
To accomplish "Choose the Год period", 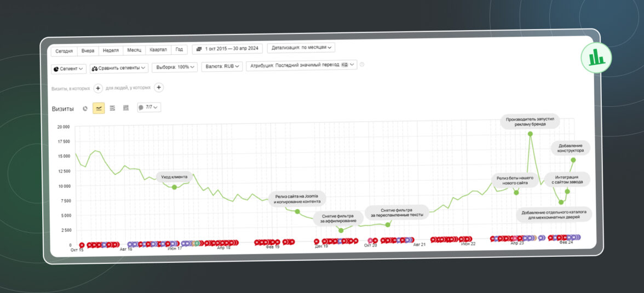I will click(x=179, y=49).
